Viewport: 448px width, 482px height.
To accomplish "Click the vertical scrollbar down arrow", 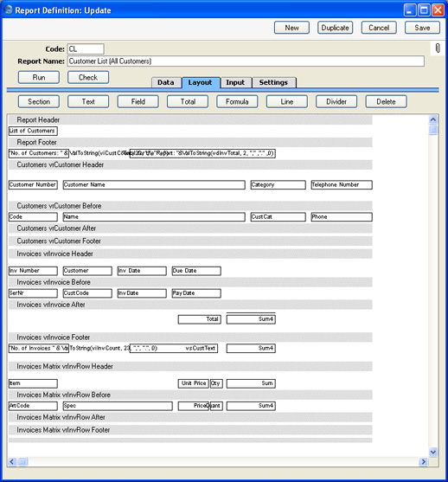I will (x=433, y=452).
